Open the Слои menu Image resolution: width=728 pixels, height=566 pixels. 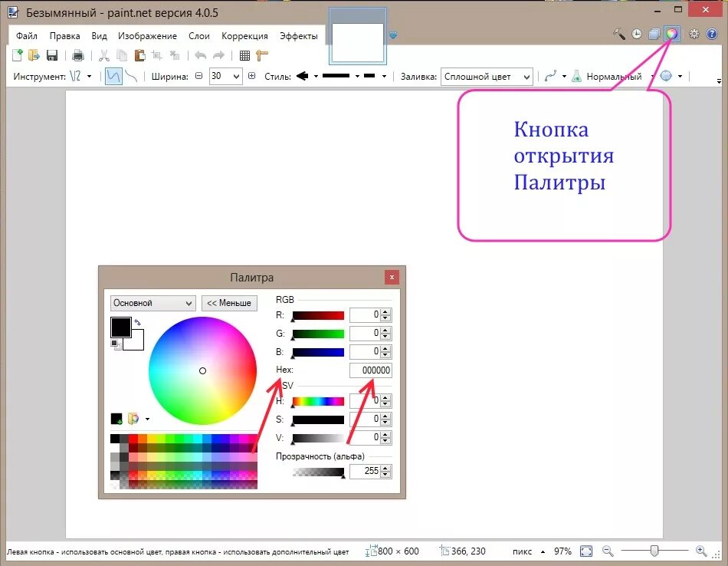[198, 36]
